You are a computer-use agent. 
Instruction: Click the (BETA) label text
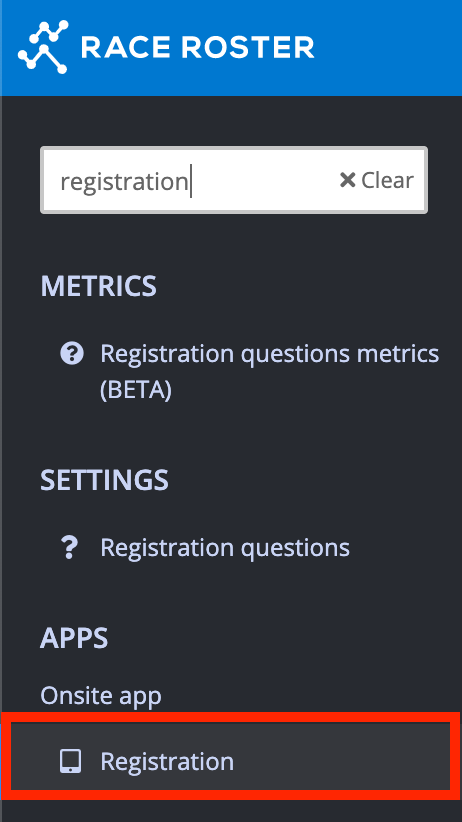click(x=136, y=391)
